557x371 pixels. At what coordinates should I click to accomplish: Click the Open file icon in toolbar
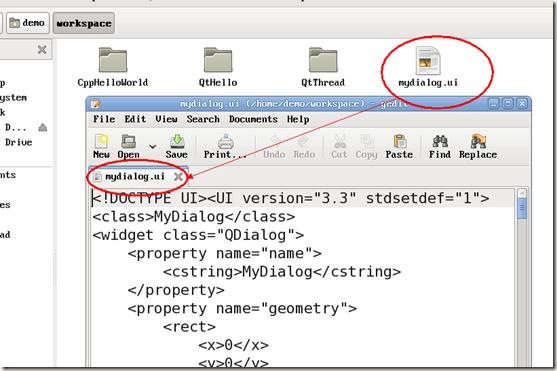[128, 141]
